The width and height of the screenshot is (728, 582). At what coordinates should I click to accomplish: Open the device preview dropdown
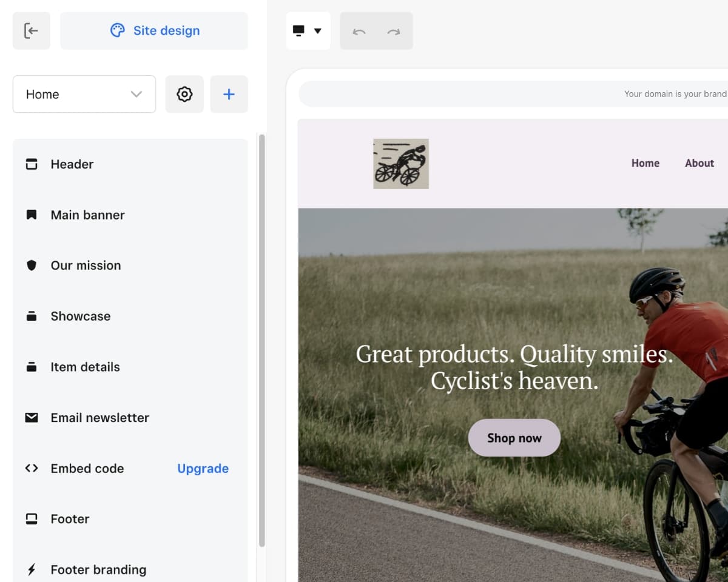[308, 31]
